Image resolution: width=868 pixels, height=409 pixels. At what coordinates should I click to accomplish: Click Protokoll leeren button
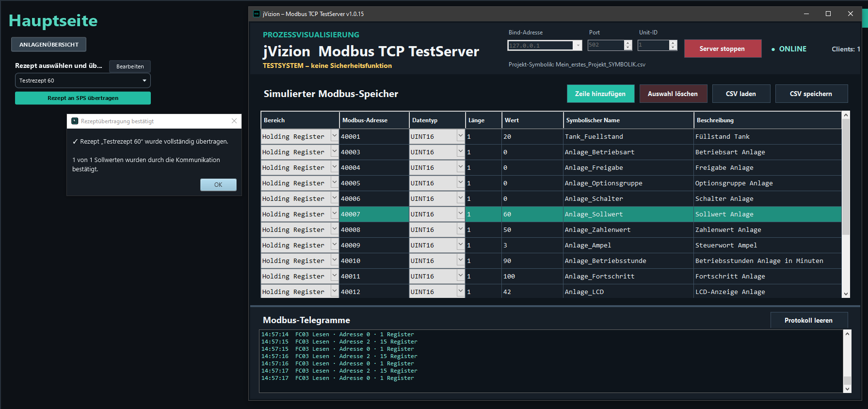pyautogui.click(x=809, y=320)
